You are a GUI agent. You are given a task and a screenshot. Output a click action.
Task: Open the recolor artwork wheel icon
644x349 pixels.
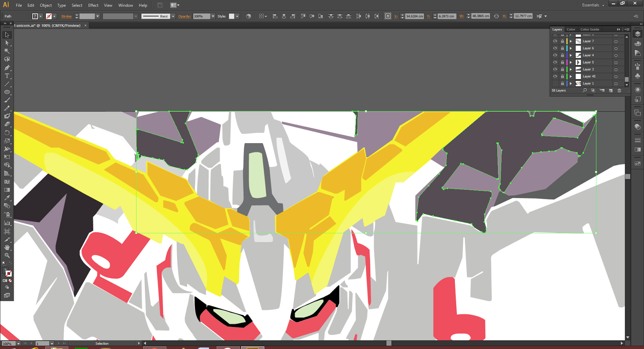point(248,16)
